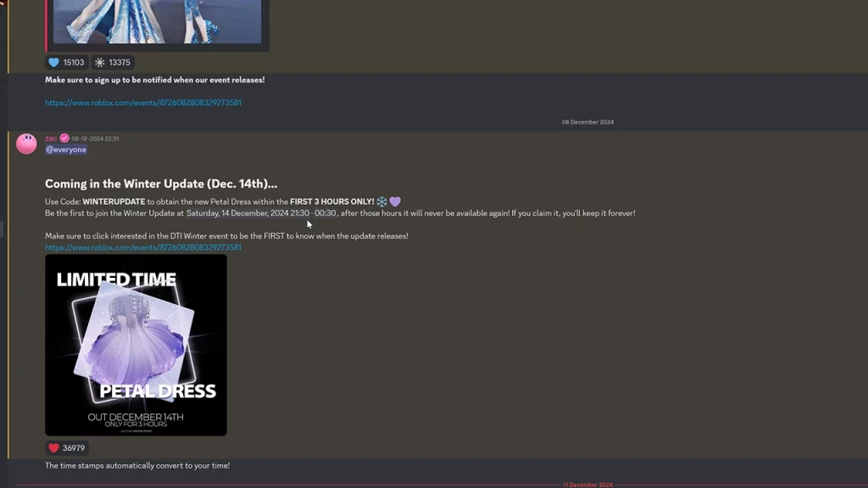Click the @everyone mention

pos(66,150)
